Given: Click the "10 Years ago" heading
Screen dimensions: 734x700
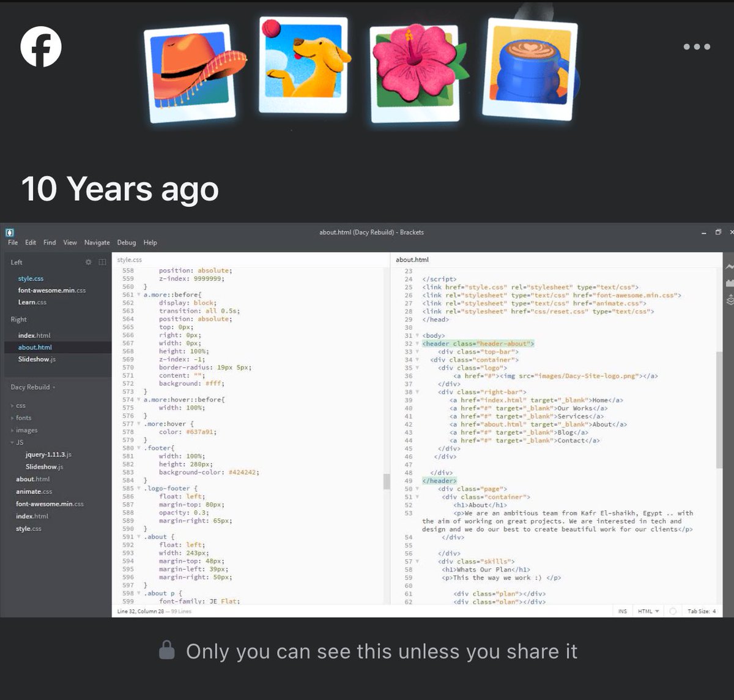Looking at the screenshot, I should (120, 188).
